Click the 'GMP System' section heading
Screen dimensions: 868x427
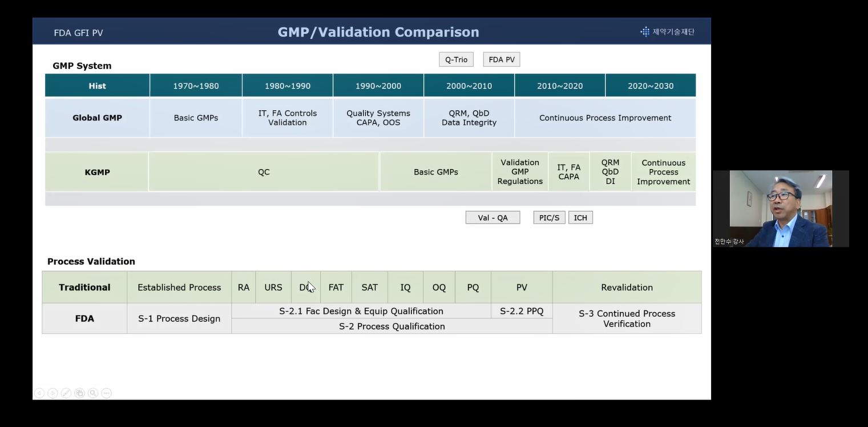82,66
